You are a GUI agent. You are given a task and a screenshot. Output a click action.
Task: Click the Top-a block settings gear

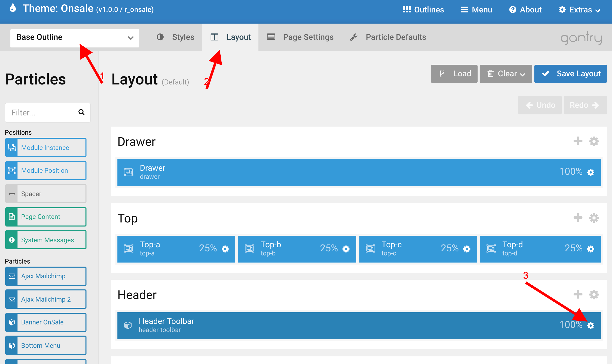[225, 249]
